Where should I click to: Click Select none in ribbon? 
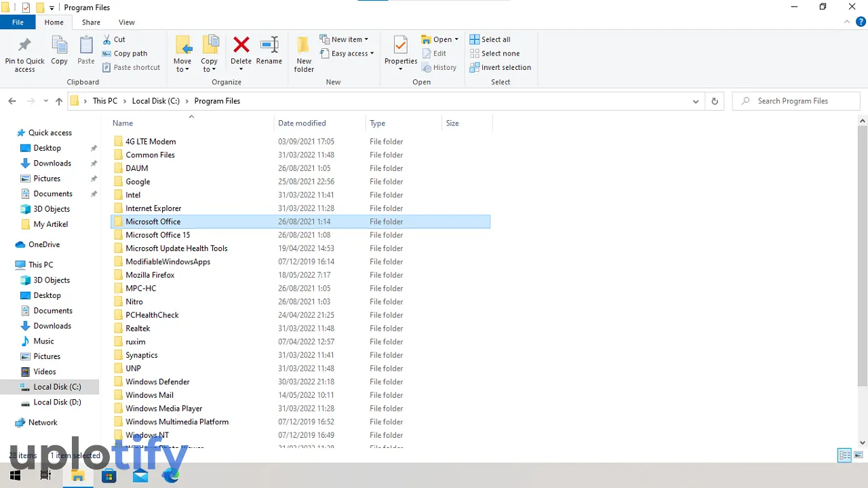[494, 54]
